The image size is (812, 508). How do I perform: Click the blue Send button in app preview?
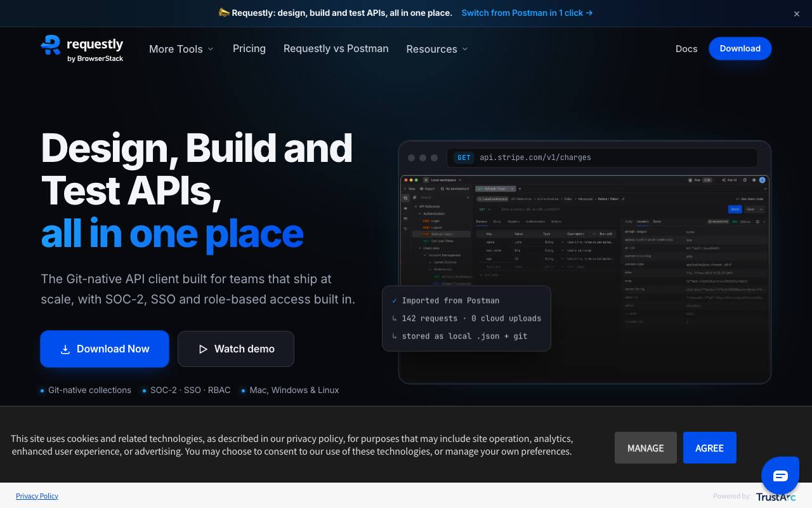click(x=735, y=209)
